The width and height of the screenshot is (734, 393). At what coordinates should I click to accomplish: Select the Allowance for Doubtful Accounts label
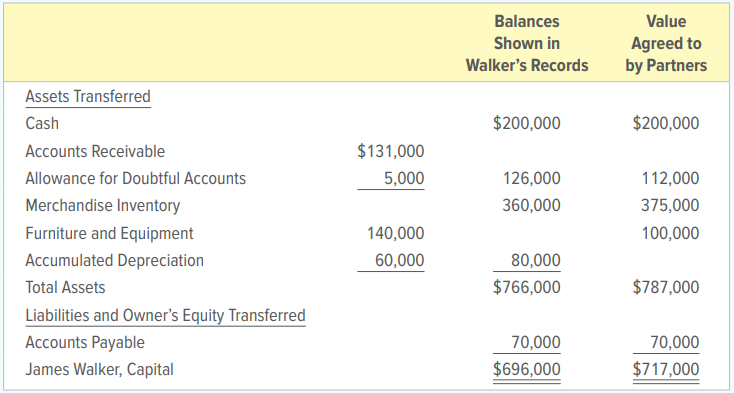135,178
